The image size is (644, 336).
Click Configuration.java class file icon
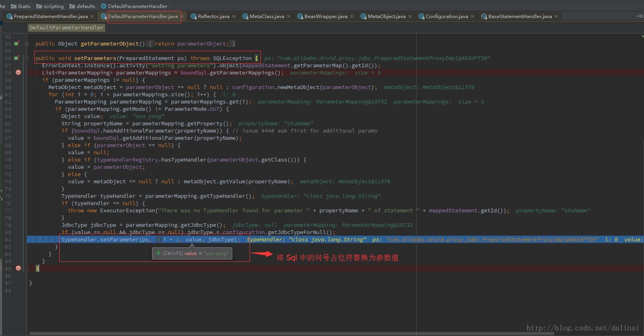[x=422, y=17]
